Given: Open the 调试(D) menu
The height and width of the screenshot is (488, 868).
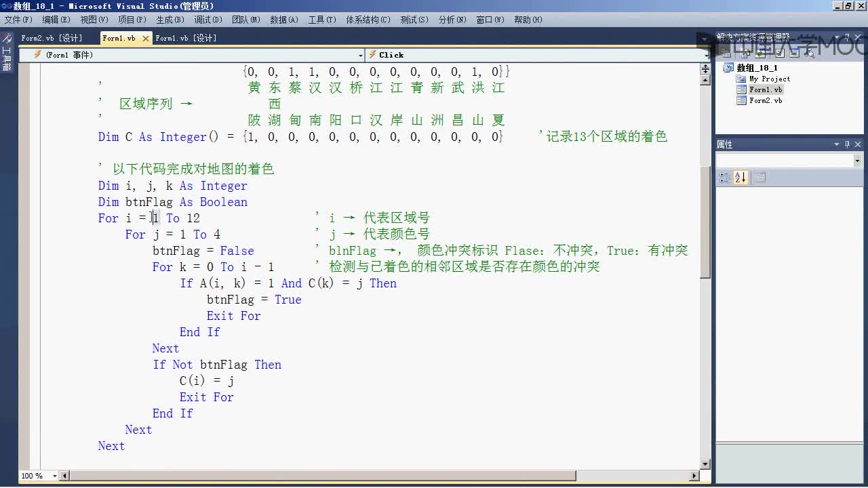Looking at the screenshot, I should click(208, 20).
